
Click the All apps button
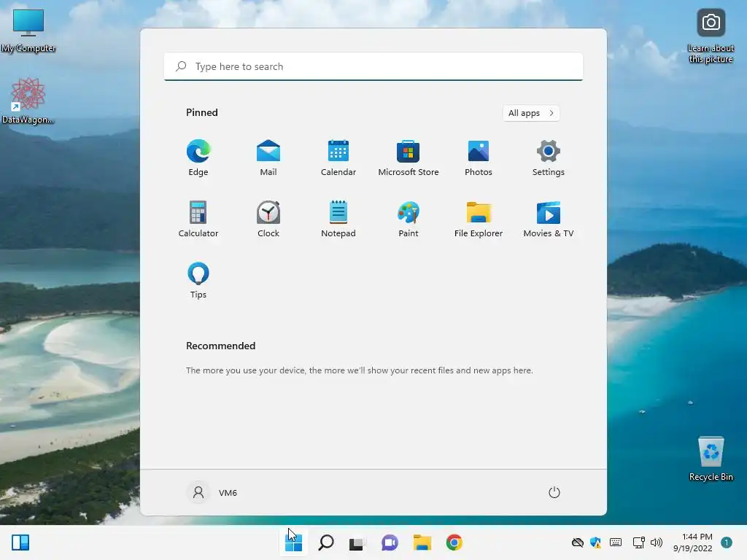[531, 113]
